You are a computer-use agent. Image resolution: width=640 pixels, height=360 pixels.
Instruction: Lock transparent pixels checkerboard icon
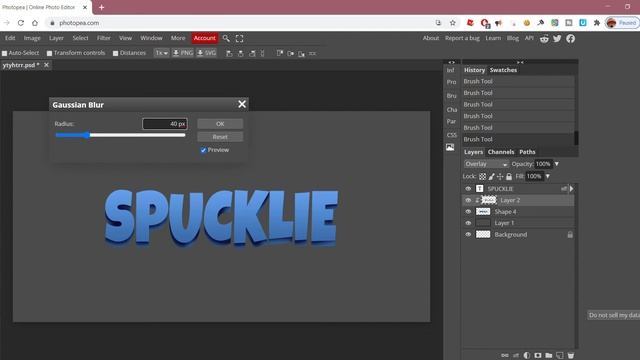482,176
